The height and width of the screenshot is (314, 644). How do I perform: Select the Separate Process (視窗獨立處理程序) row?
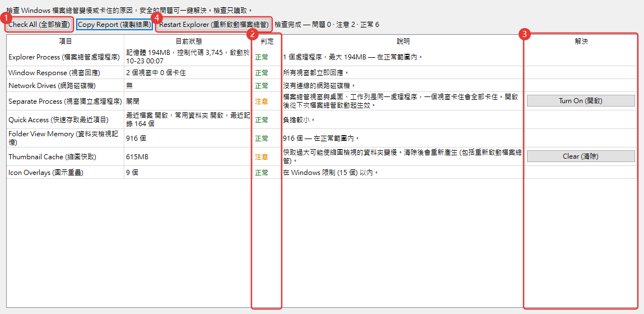pyautogui.click(x=322, y=101)
